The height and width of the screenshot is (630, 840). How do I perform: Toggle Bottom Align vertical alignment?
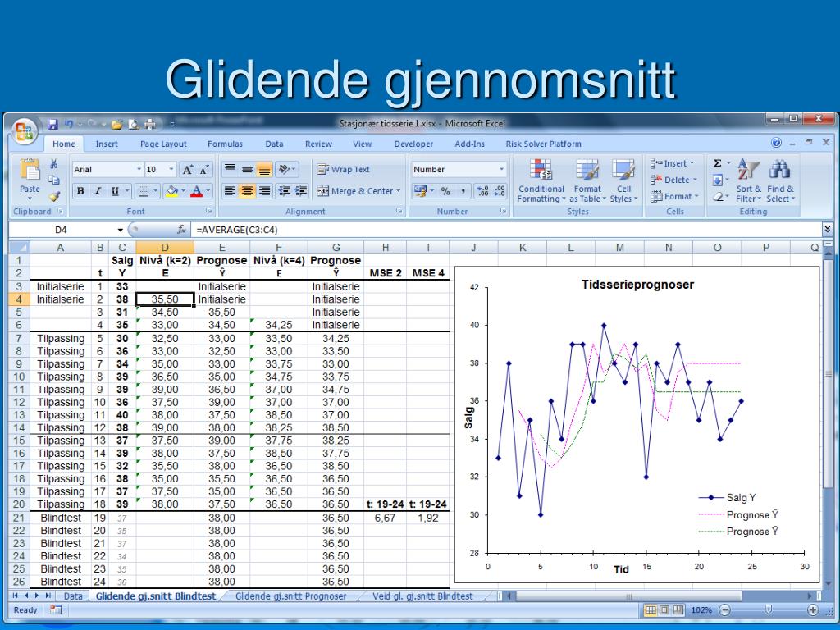click(x=264, y=169)
